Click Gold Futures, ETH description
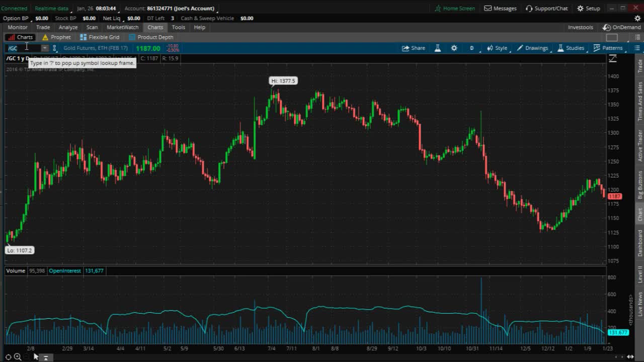644x362 pixels. pyautogui.click(x=96, y=48)
